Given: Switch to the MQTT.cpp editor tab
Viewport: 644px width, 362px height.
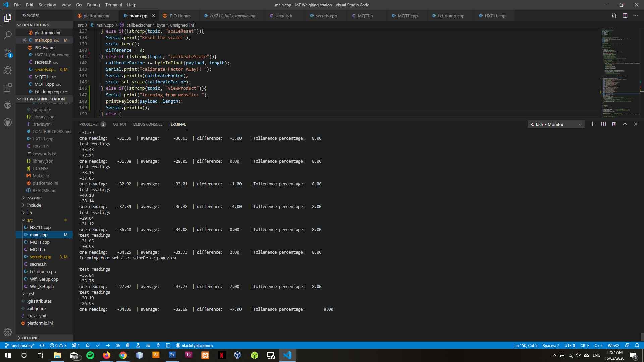Looking at the screenshot, I should pyautogui.click(x=407, y=16).
